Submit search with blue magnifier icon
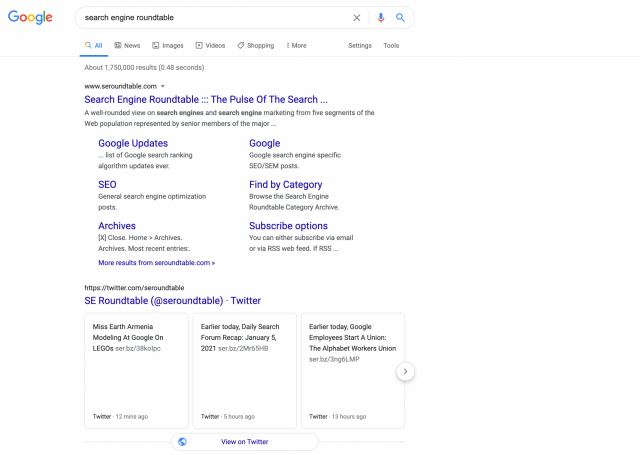This screenshot has width=640, height=455. tap(400, 18)
